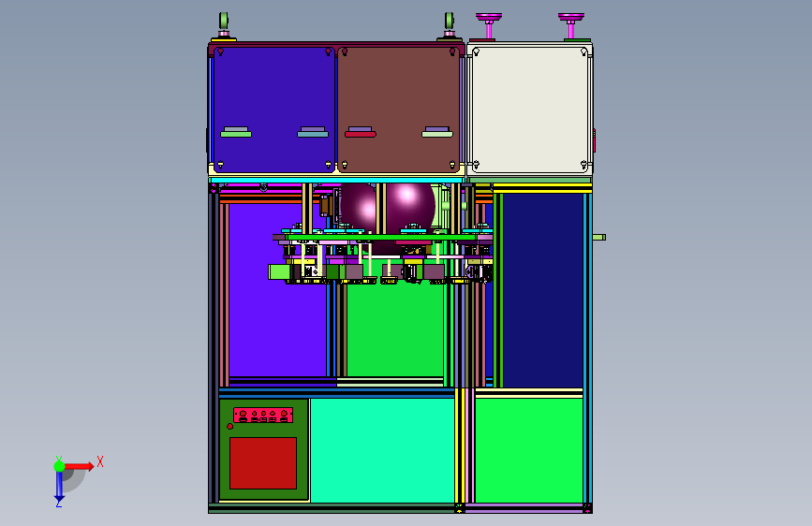Click the red X axis arrow of the triad
The height and width of the screenshot is (526, 812).
79,466
